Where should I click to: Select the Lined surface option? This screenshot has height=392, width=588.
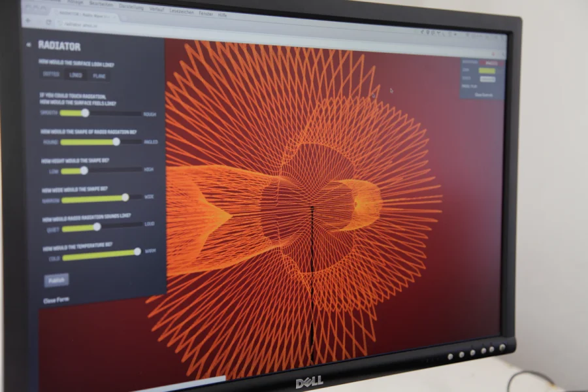point(76,75)
